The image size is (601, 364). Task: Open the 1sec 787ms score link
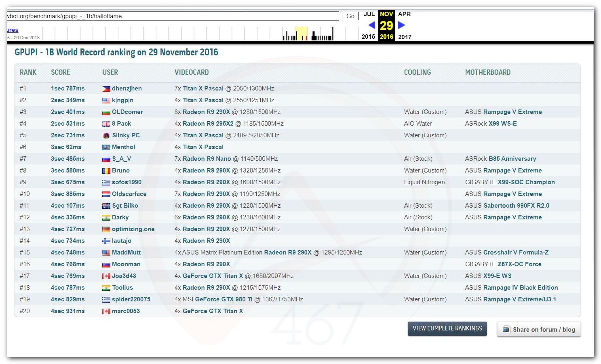(x=68, y=88)
